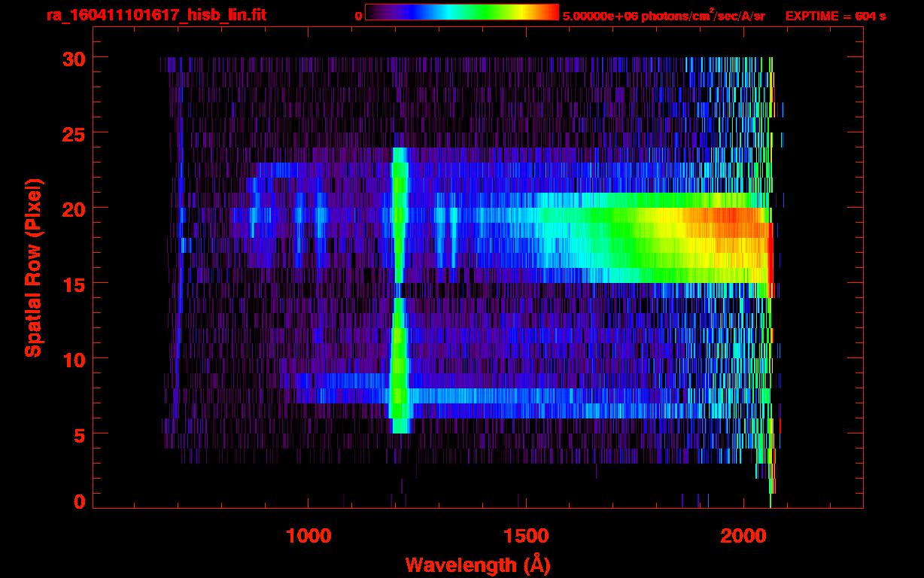The height and width of the screenshot is (578, 924).
Task: Click the 2000 wavelength tick label
Action: coord(743,535)
